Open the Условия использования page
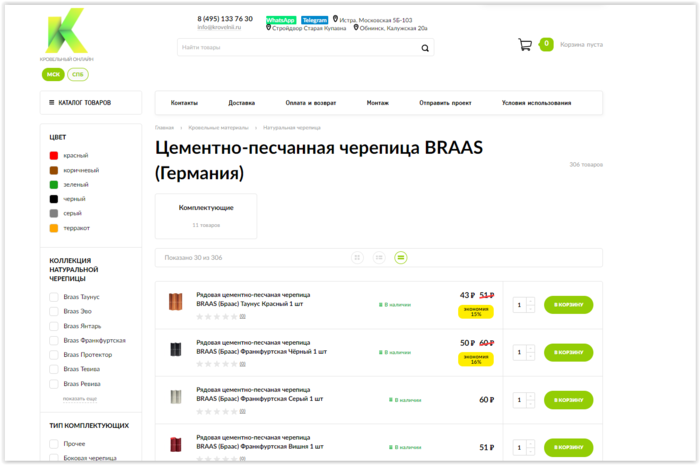 click(x=536, y=103)
